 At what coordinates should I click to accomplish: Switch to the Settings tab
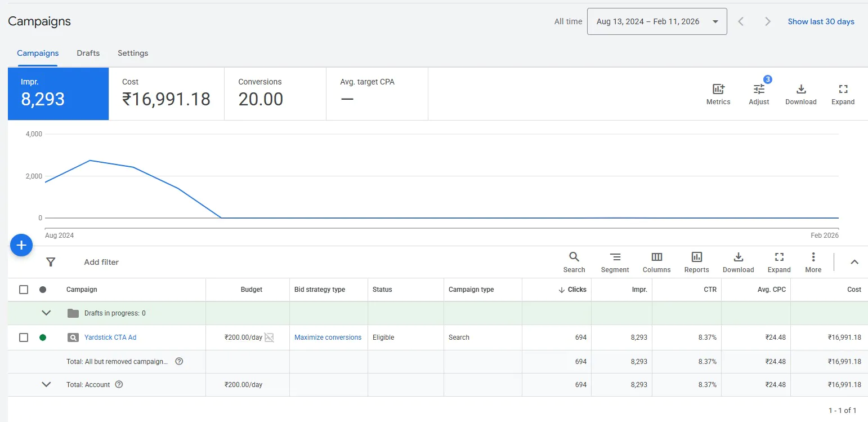pos(133,53)
